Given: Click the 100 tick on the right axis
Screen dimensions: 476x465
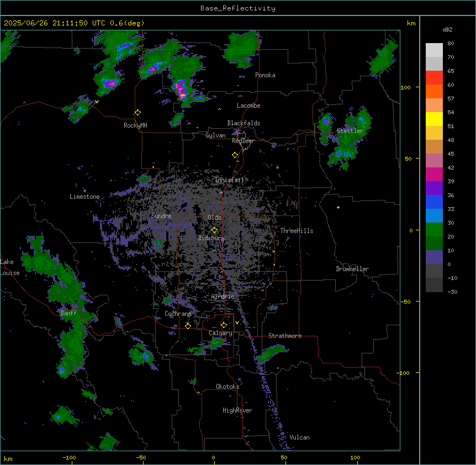Looking at the screenshot, I should point(405,87).
